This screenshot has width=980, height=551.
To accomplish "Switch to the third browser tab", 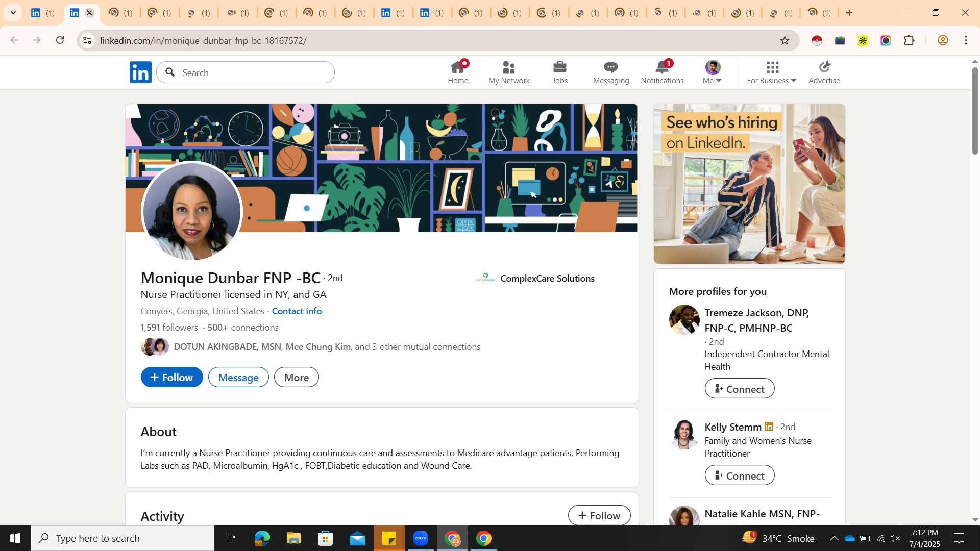I will tap(120, 13).
